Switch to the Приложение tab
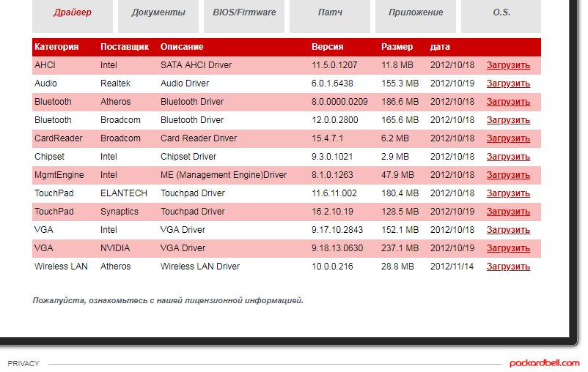The height and width of the screenshot is (372, 588). click(416, 13)
